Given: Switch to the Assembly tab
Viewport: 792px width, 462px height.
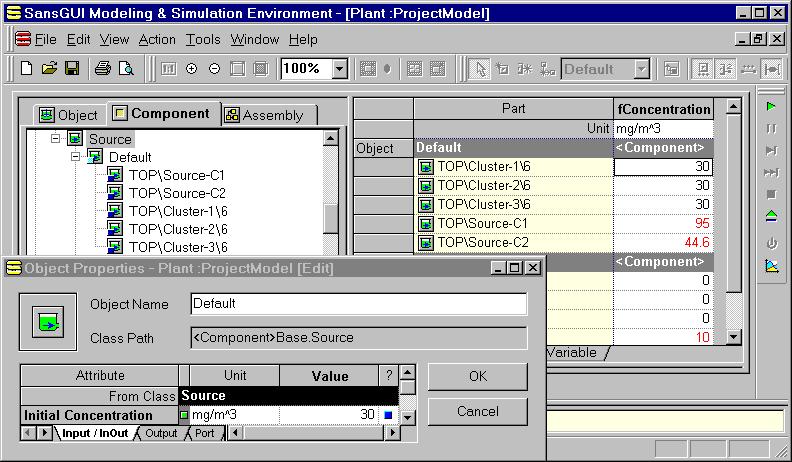Looking at the screenshot, I should [x=264, y=115].
